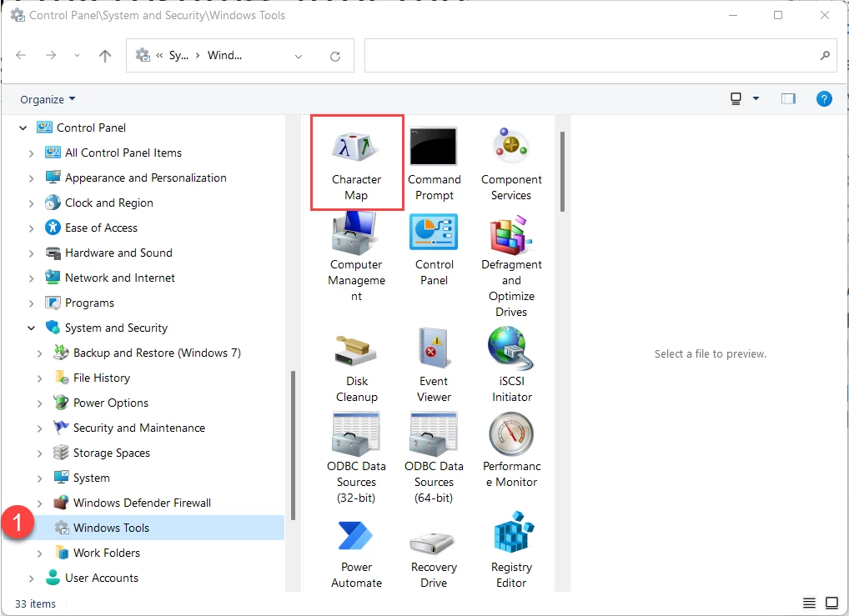
Task: Select Backup and Restore (Windows 7)
Action: (x=157, y=353)
